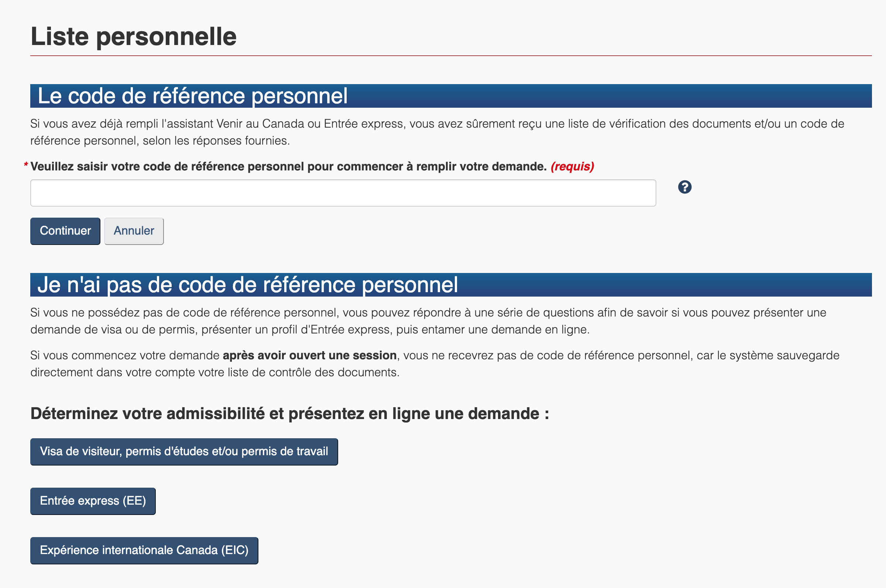Screen dimensions: 886x588
Task: Click the red (requis) label
Action: [572, 166]
